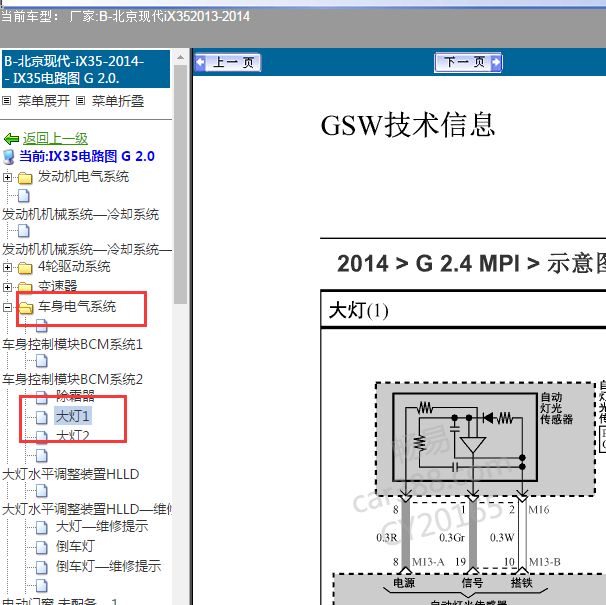Click page icon above 大灯水平调整装置HLLD
Viewport: 606px width, 605px height.
click(x=41, y=456)
